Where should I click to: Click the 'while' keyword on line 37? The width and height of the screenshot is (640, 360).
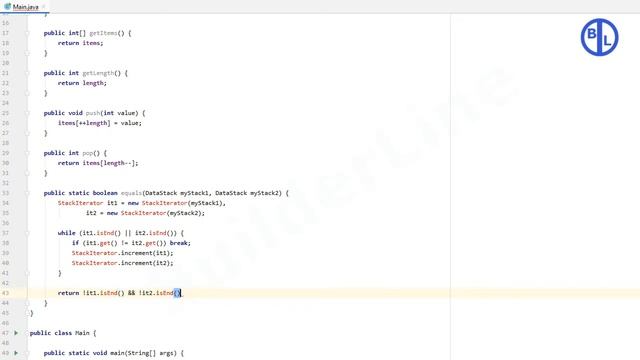67,233
